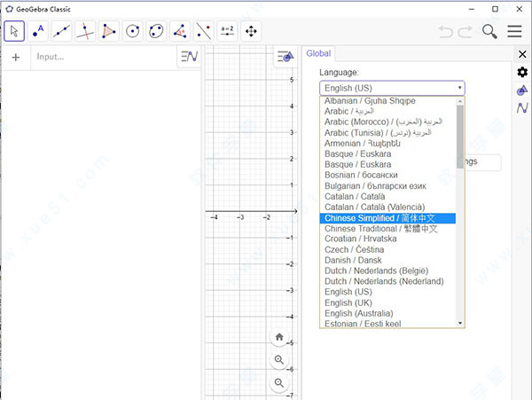Viewport: 532px width, 400px height.
Task: Choose the Angle measurement tool
Action: (180, 31)
